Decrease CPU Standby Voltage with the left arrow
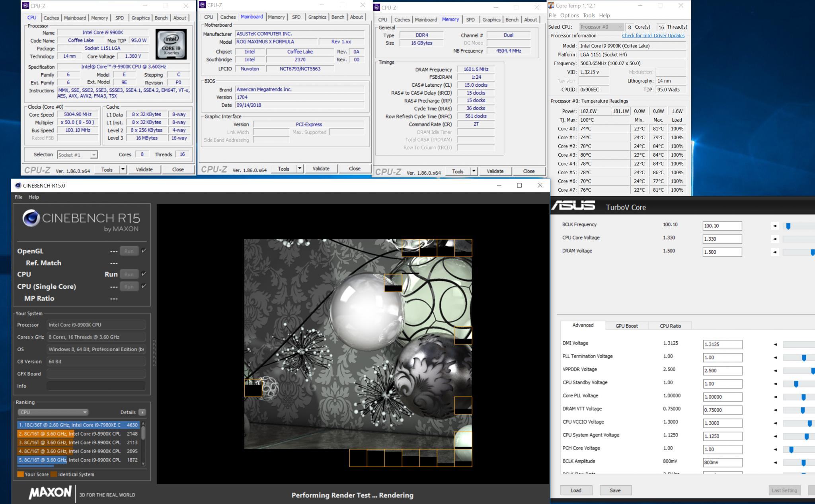This screenshot has height=504, width=815. click(x=775, y=384)
